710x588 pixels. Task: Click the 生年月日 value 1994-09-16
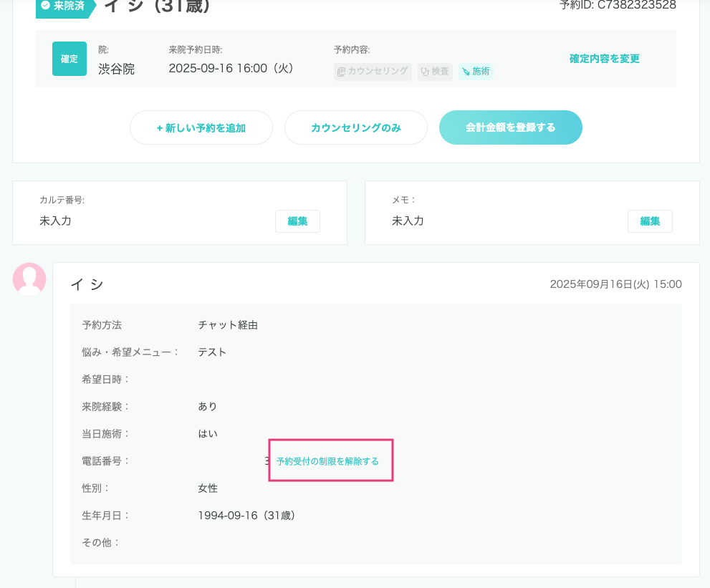click(246, 516)
